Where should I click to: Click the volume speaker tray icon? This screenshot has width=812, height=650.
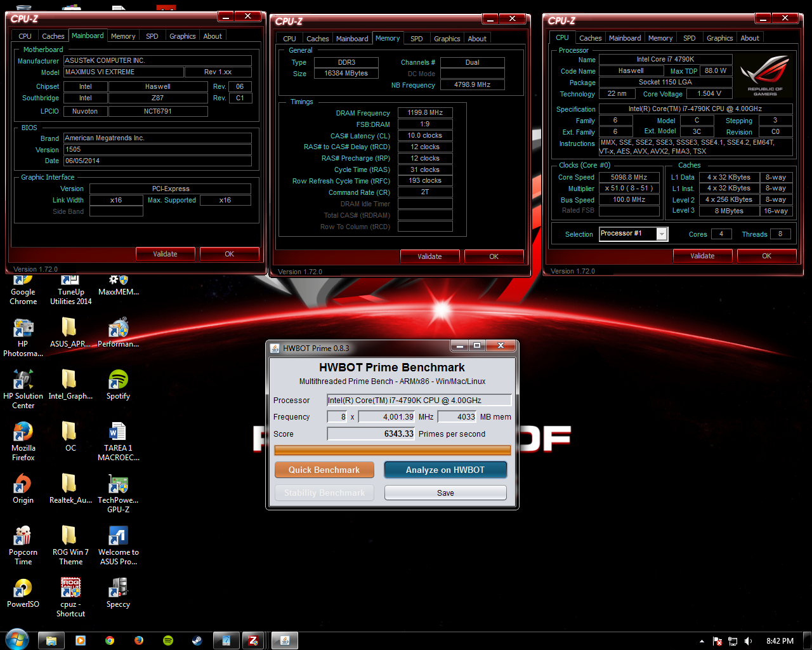(749, 641)
